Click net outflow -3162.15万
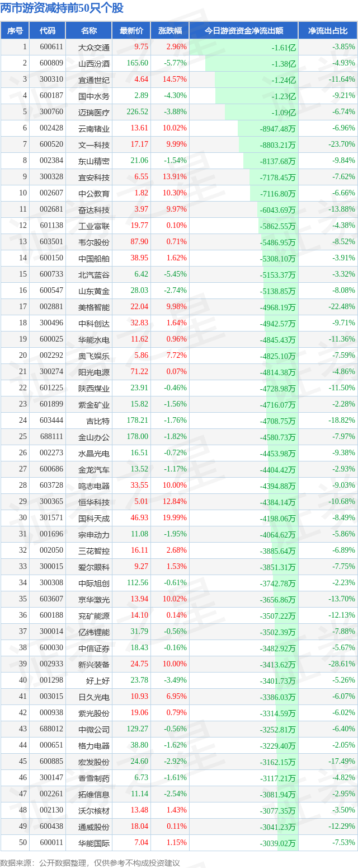Image resolution: width=358 pixels, height=868 pixels. coord(278,762)
